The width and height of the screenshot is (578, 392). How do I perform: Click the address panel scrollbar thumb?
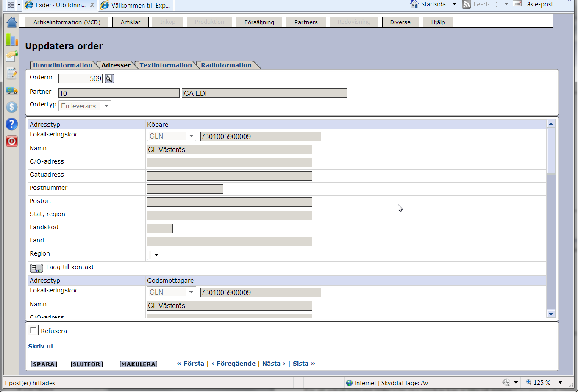[x=551, y=151]
